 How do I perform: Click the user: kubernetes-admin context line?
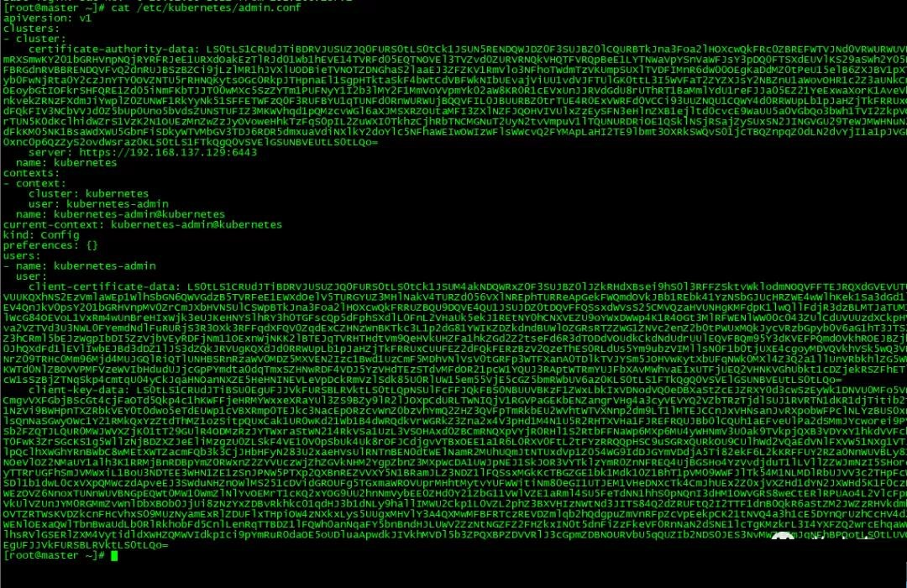coord(98,204)
